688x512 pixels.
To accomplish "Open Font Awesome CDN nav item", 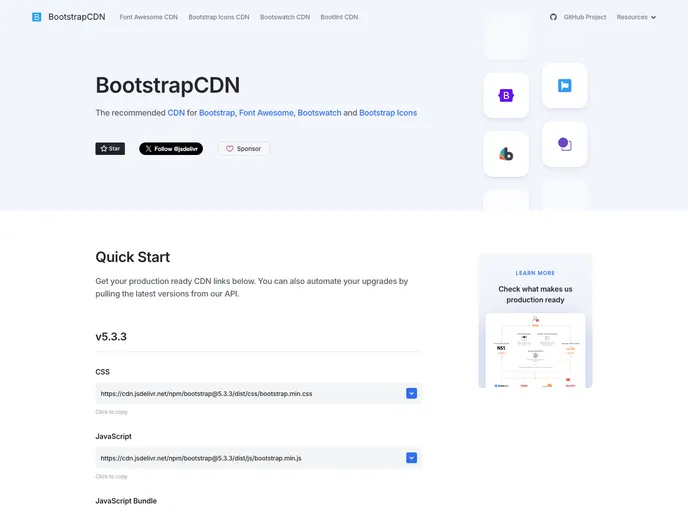I will [149, 17].
